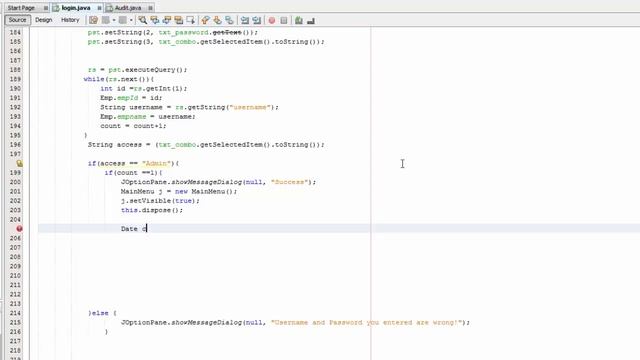Screen dimensions: 640x360
Task: Click the Last Edit toolbar icon
Action: [x=93, y=20]
